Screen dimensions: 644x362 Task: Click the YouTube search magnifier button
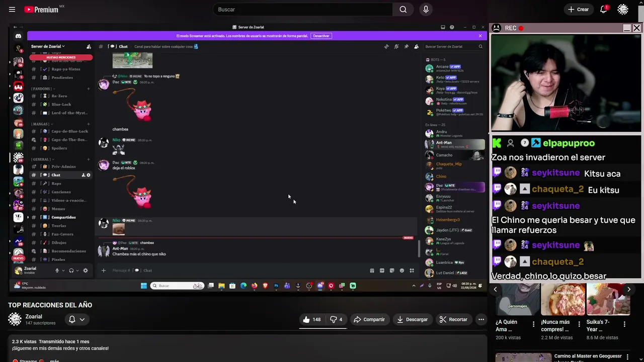click(x=403, y=10)
